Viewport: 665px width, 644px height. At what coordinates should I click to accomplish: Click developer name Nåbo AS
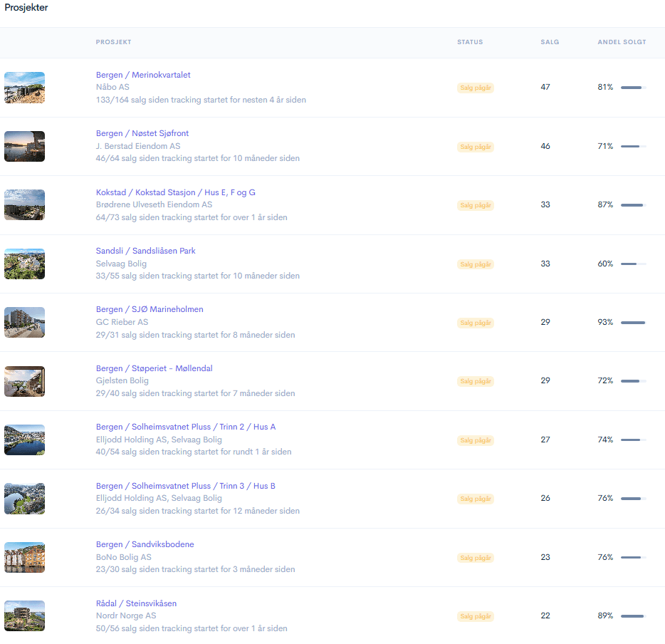tap(112, 87)
